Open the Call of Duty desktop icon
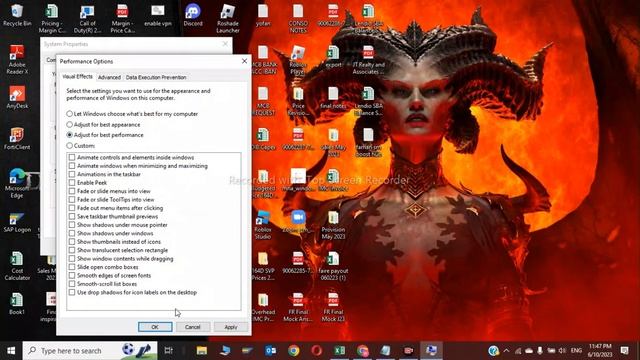 click(x=87, y=18)
